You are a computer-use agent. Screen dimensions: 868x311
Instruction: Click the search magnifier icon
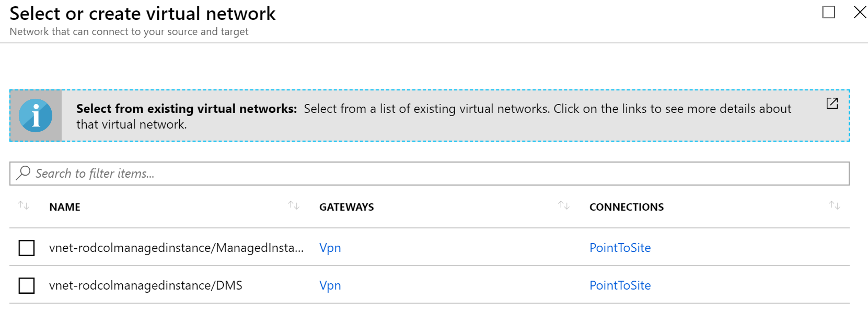pyautogui.click(x=23, y=173)
